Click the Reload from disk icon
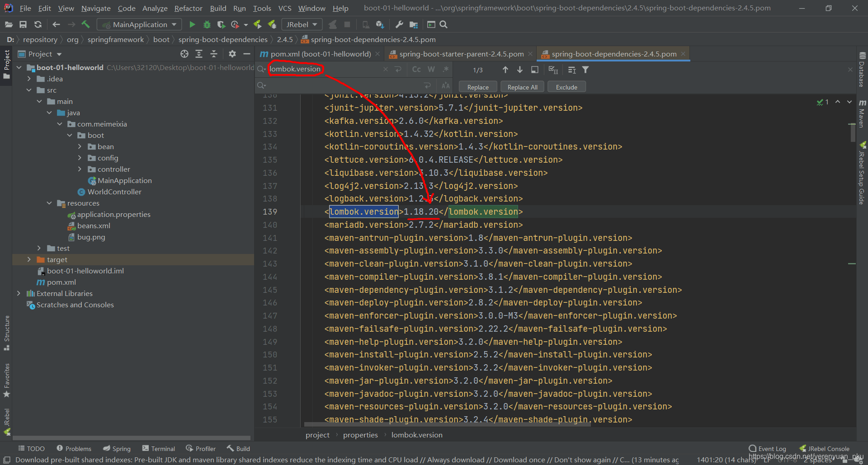 coord(38,24)
